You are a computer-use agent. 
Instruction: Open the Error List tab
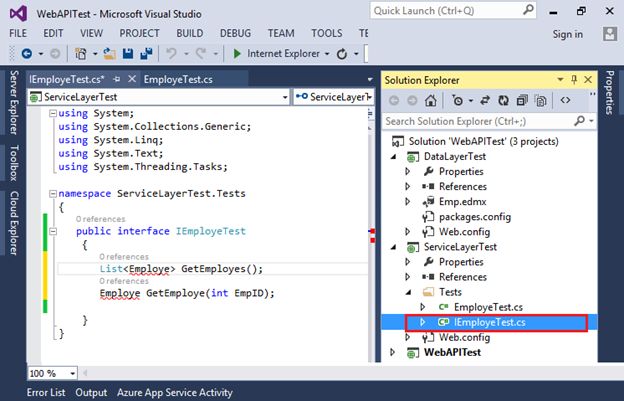pos(46,393)
